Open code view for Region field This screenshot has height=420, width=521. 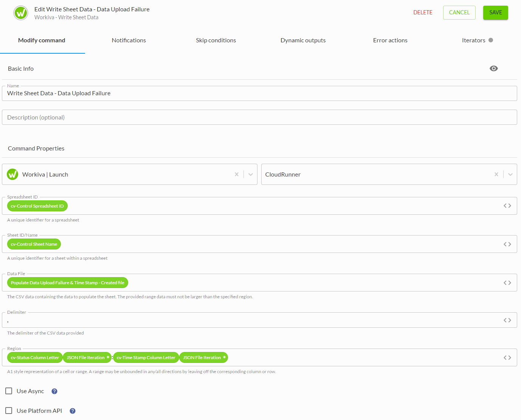(x=507, y=358)
